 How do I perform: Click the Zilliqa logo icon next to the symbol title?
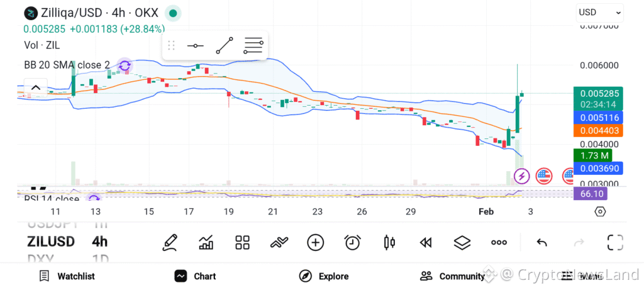[x=31, y=13]
